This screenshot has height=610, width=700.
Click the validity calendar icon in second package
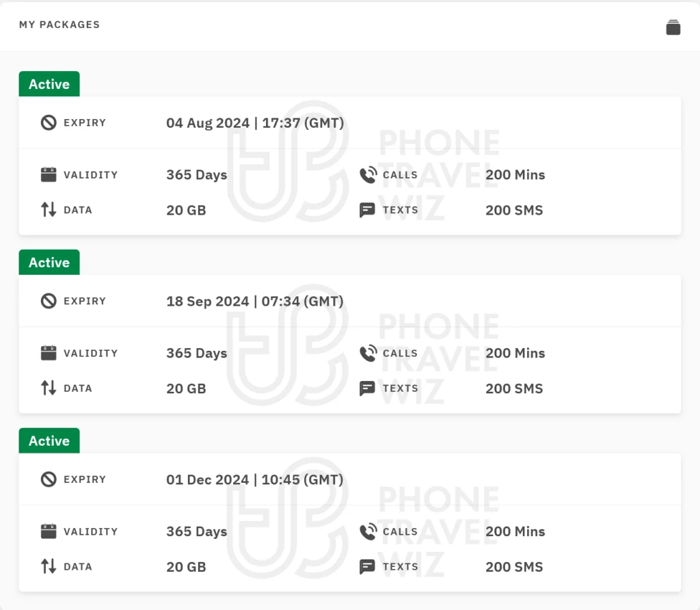[x=49, y=353]
